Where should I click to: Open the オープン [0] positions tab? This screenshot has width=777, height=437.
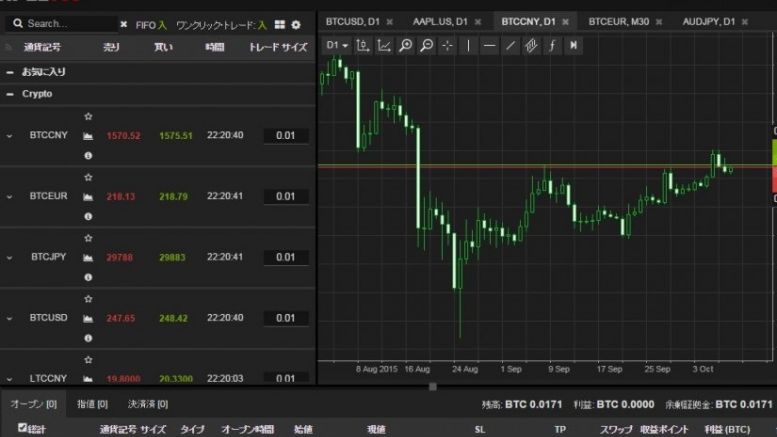(34, 404)
